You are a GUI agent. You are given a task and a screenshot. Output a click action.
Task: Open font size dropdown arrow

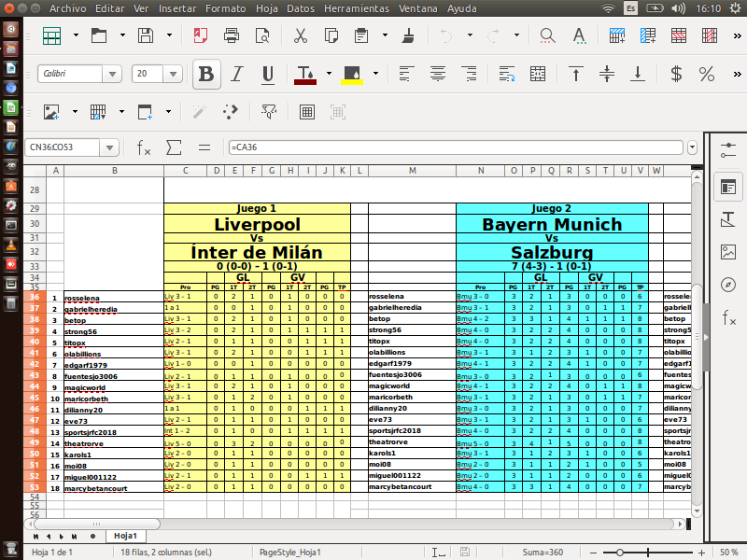click(173, 74)
